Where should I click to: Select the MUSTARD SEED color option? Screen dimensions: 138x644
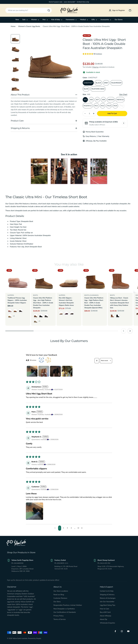[98, 89]
